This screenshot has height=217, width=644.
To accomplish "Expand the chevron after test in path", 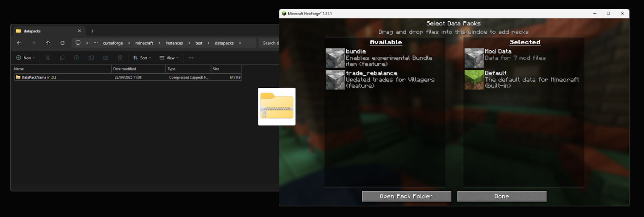I will tap(208, 43).
